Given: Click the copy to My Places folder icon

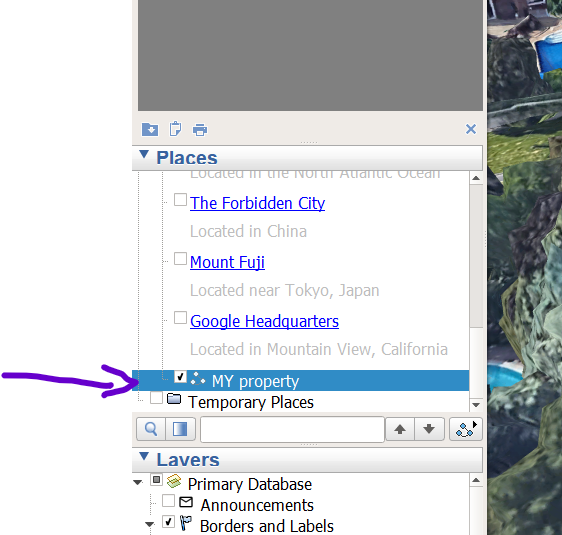Looking at the screenshot, I should point(150,129).
